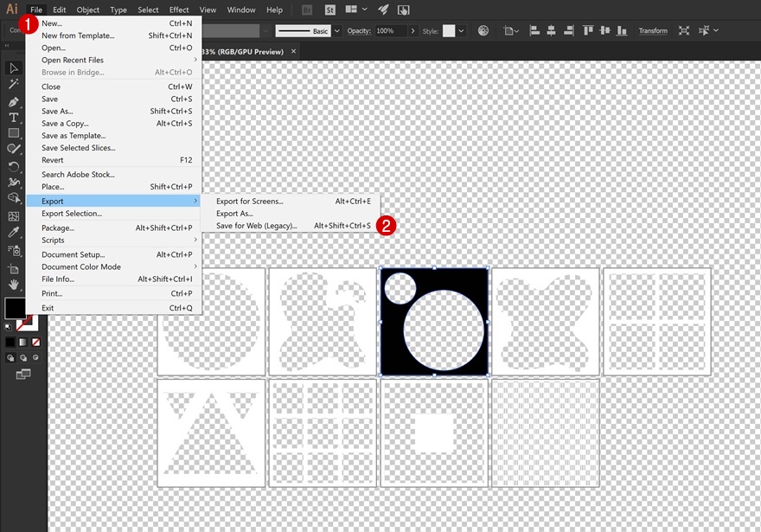Click the Transform panel link
Image resolution: width=761 pixels, height=532 pixels.
(x=653, y=30)
